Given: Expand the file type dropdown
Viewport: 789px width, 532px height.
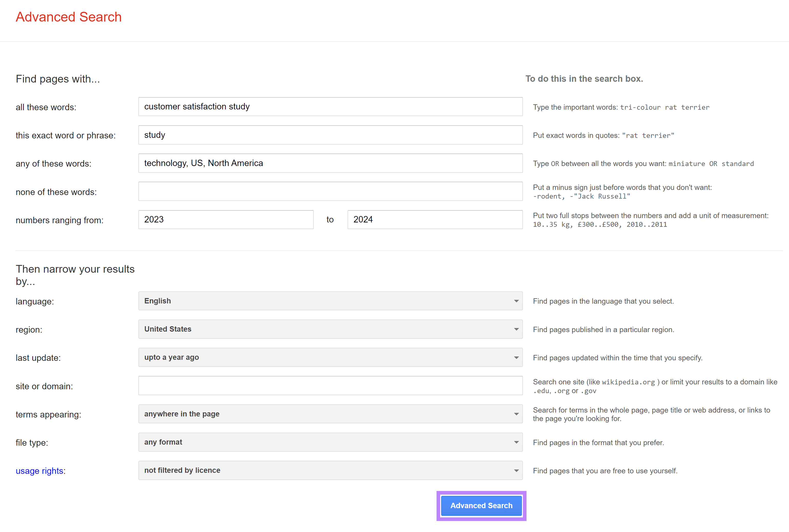Looking at the screenshot, I should pos(515,442).
